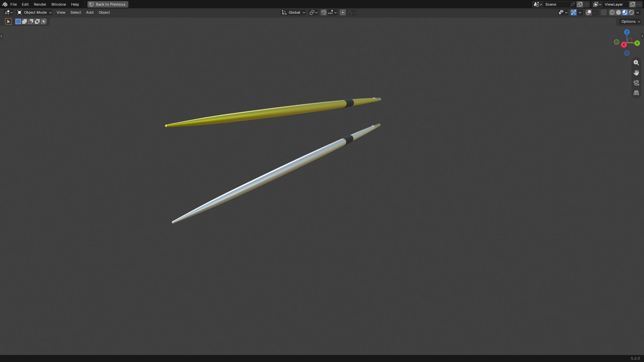Open the Help menu
This screenshot has width=644, height=362.
(75, 4)
